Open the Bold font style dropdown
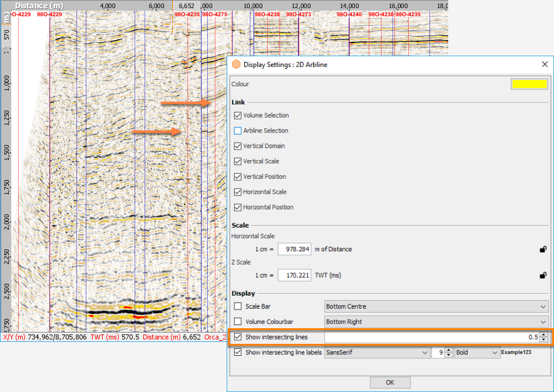Image resolution: width=554 pixels, height=392 pixels. [x=477, y=353]
